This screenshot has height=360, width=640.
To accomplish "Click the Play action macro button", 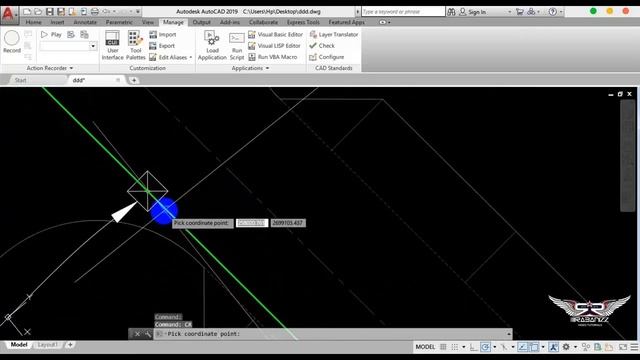I will tap(51, 35).
